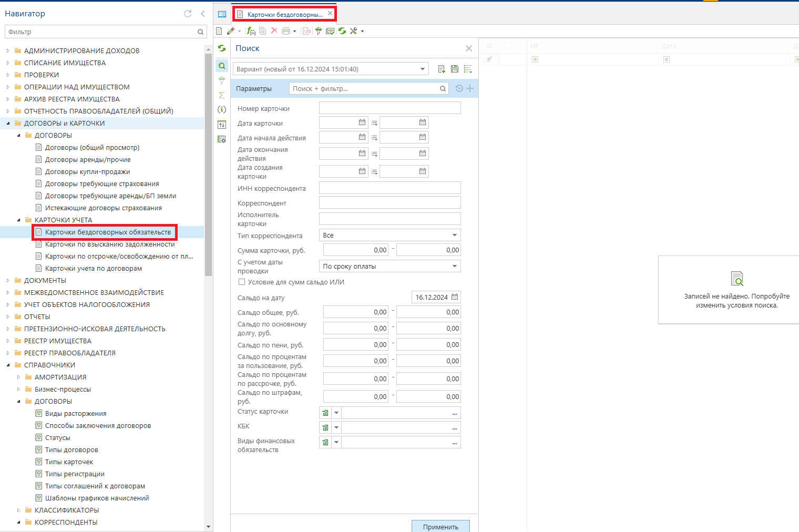This screenshot has height=532, width=799.
Task: Click the magnifier in Навигатор filter
Action: click(x=200, y=32)
